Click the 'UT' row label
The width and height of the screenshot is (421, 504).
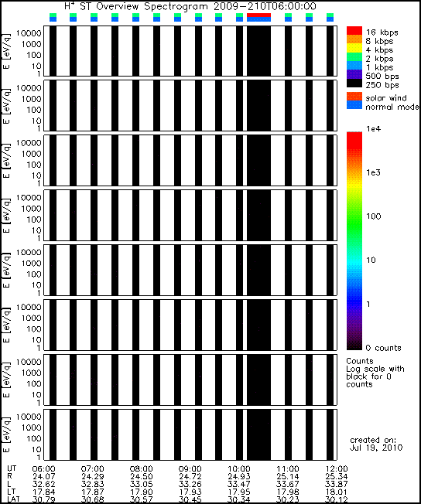click(12, 468)
